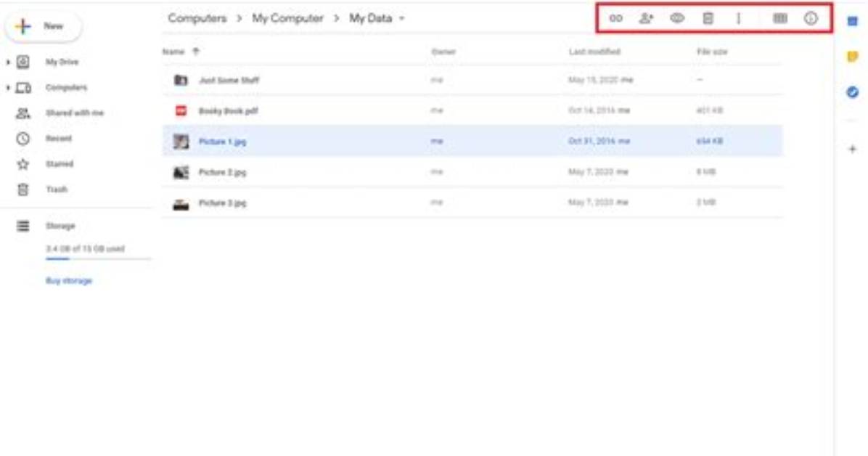The height and width of the screenshot is (456, 868).
Task: Click the Owner column header
Action: [x=443, y=52]
